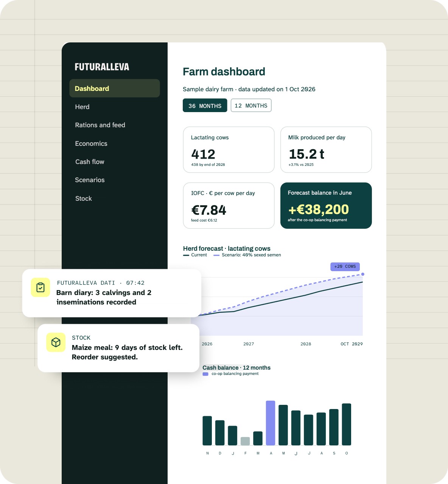This screenshot has height=484, width=448.
Task: Click the +20 COWS chart tag
Action: click(345, 267)
